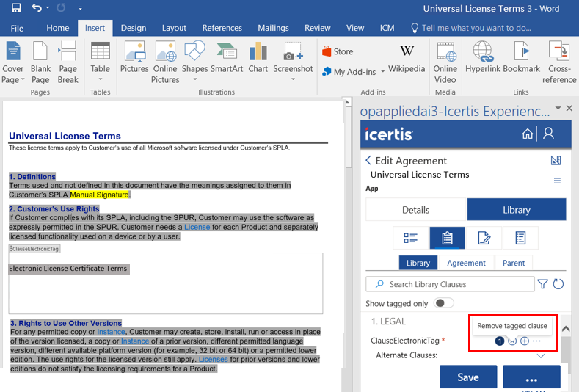Open the Icertis user profile icon
Image resolution: width=579 pixels, height=392 pixels.
tap(548, 134)
